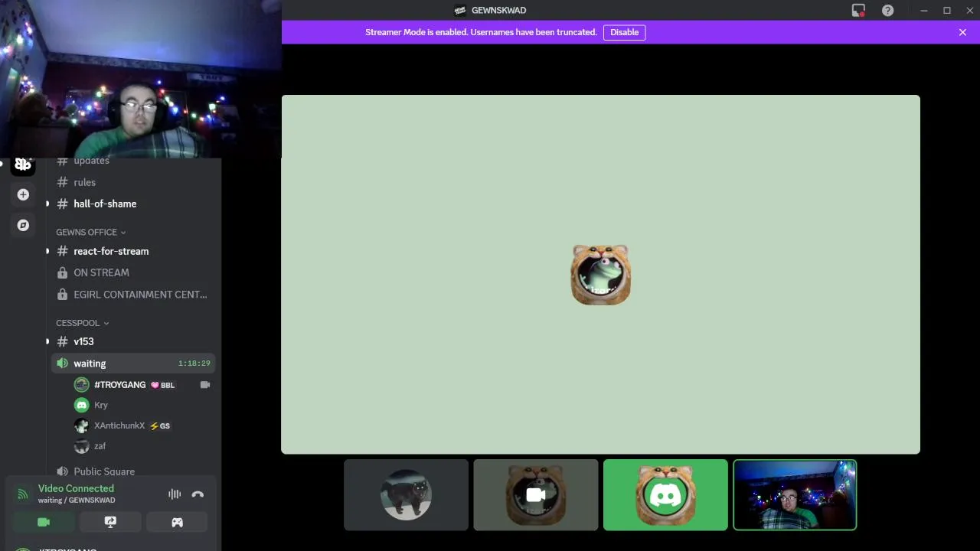Image resolution: width=980 pixels, height=551 pixels.
Task: Dismiss the Streamer Mode banner
Action: pyautogui.click(x=962, y=32)
